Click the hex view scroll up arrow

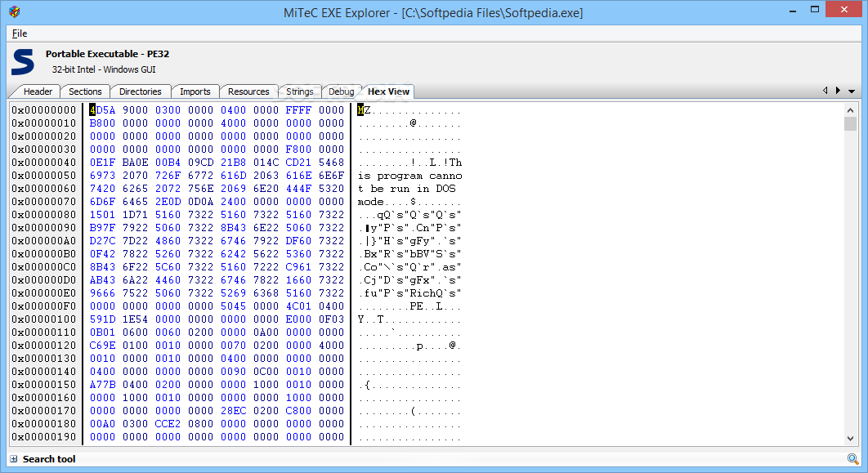(x=850, y=110)
